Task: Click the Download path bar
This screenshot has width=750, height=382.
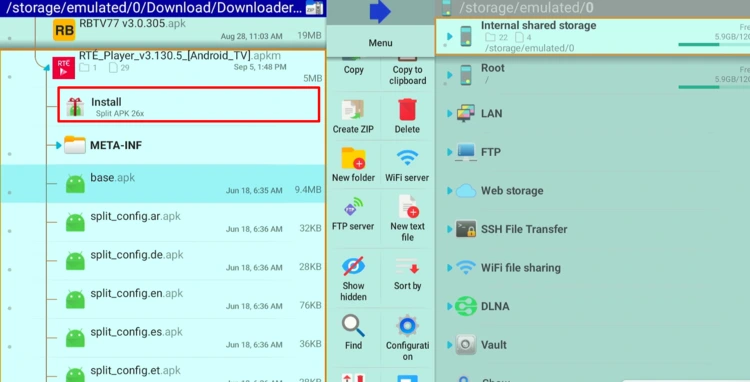Action: [x=153, y=8]
